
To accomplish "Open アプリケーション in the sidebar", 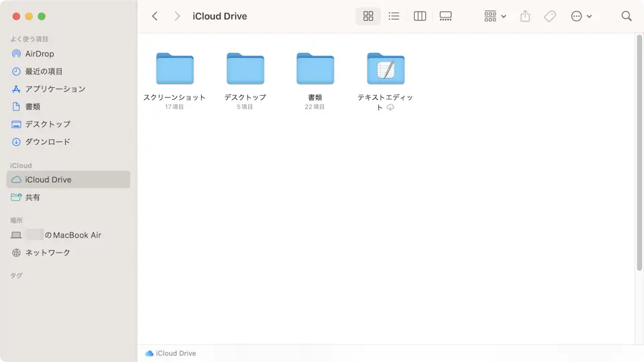I will 55,89.
